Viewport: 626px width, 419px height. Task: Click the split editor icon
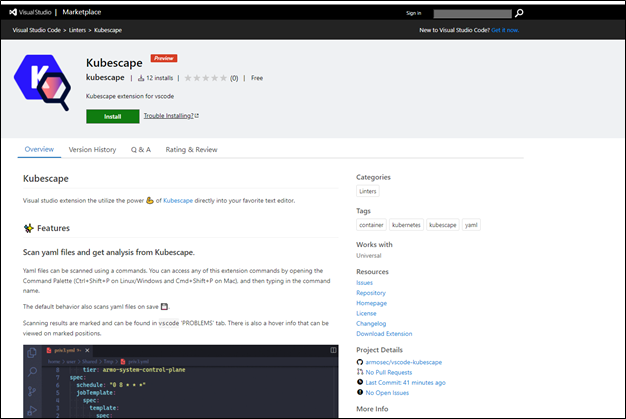333,350
